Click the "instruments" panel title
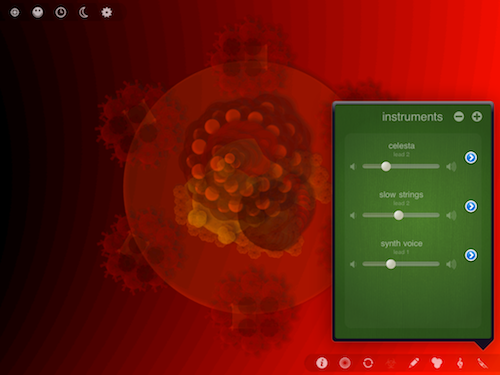 [x=412, y=117]
